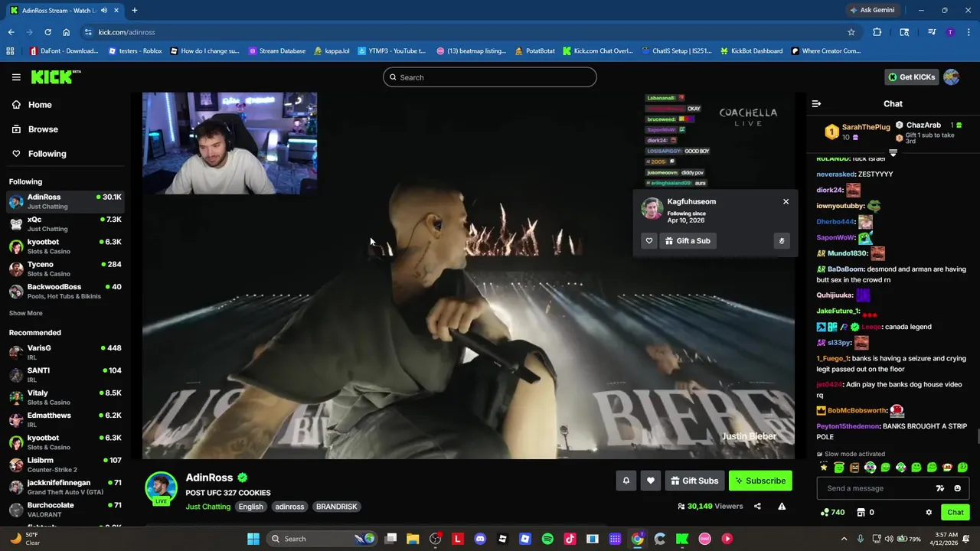
Task: Share the stream
Action: [x=757, y=506]
